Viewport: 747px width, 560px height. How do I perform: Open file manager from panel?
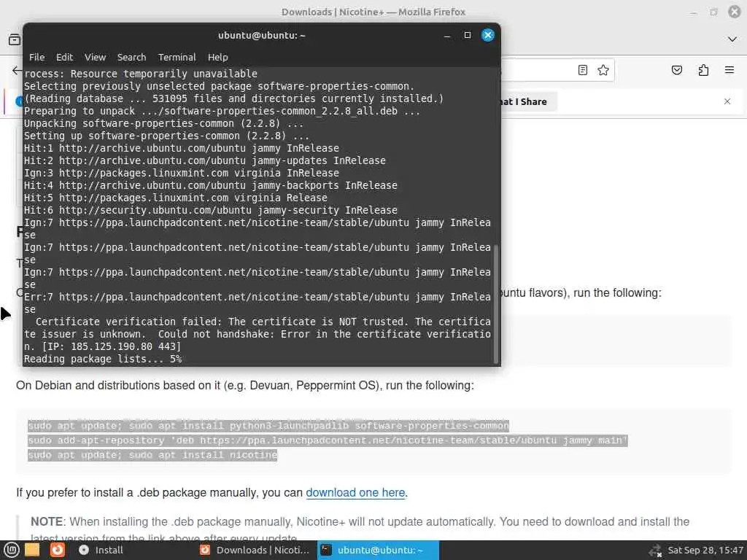[32, 550]
